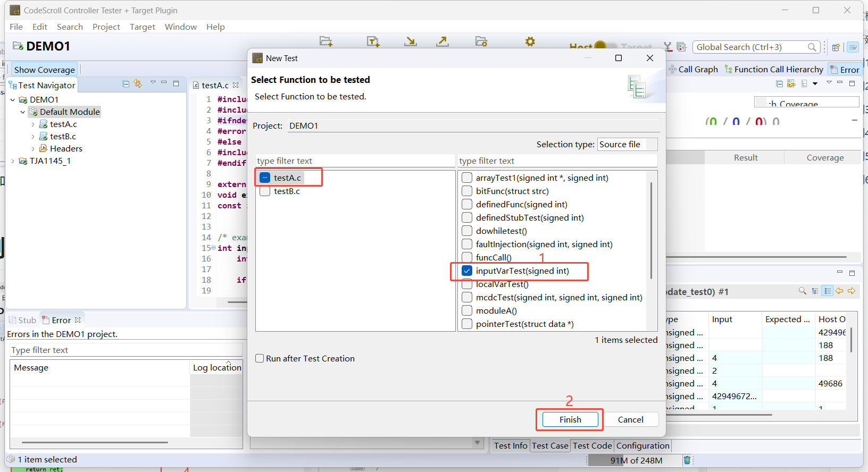Click the new project folder toolbar icon

[x=325, y=41]
